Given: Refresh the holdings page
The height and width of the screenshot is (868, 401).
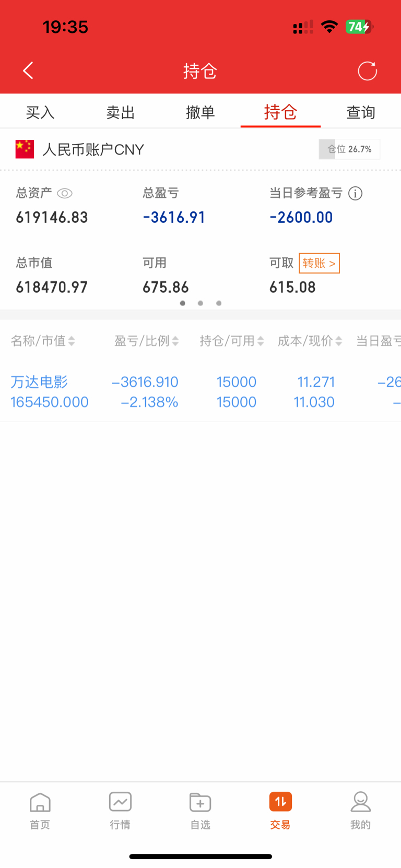Looking at the screenshot, I should pyautogui.click(x=367, y=71).
